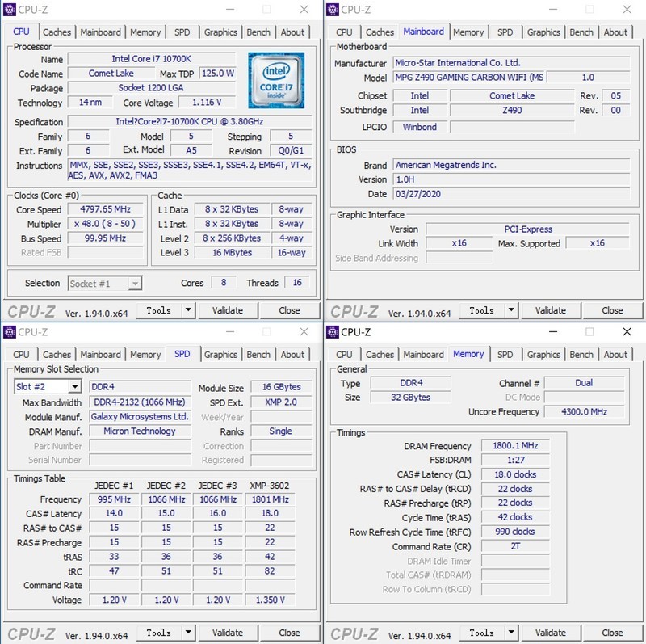Switch to the Caches tab
This screenshot has width=646, height=644.
57,32
